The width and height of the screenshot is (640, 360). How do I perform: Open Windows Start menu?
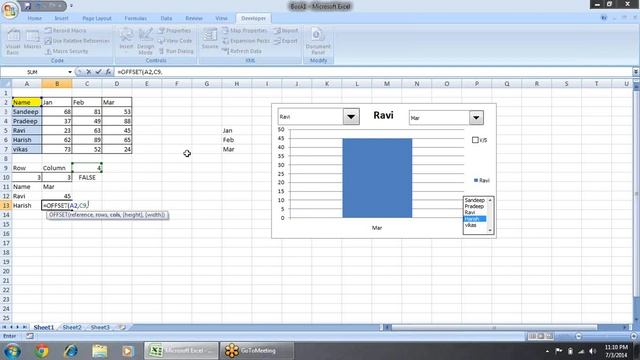coord(12,351)
